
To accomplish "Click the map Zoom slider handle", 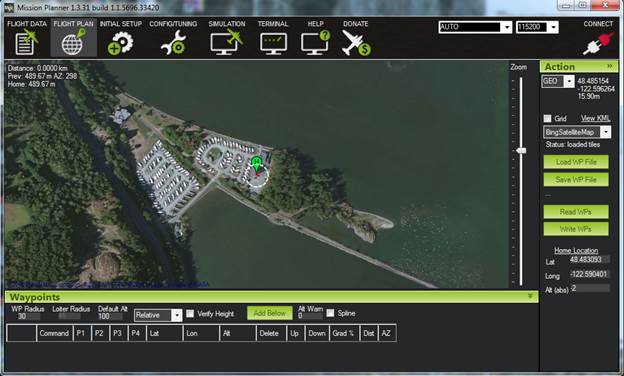I will [x=521, y=150].
